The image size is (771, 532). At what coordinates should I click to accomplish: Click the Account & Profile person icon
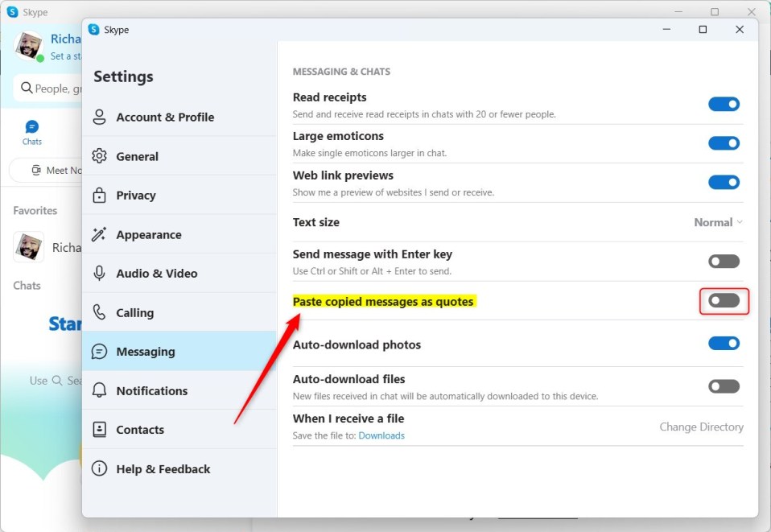[99, 117]
